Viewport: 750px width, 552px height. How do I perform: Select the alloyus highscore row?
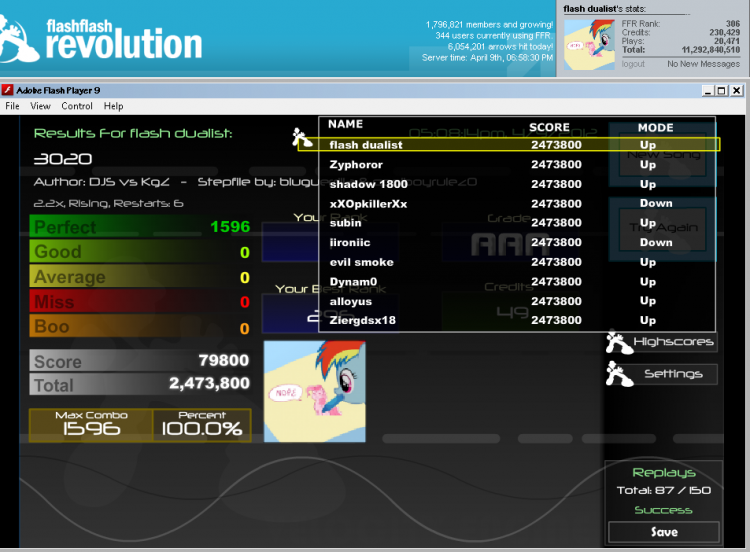pos(519,301)
